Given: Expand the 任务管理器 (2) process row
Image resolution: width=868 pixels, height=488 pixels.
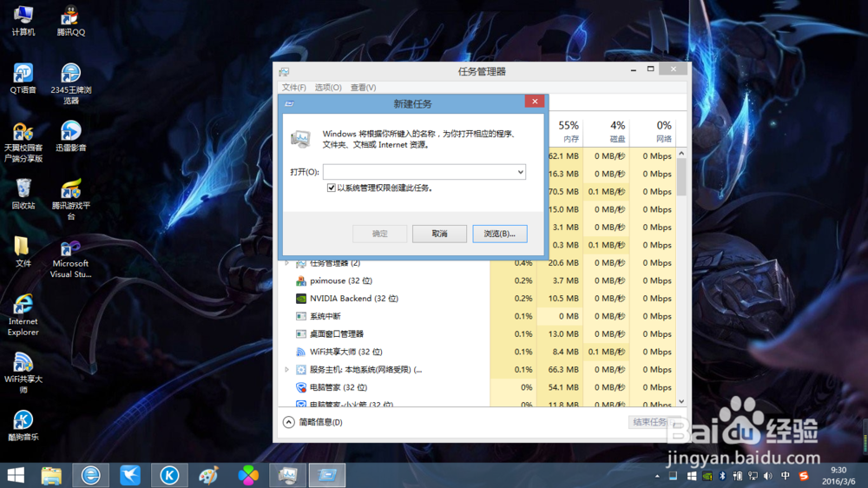Looking at the screenshot, I should (286, 263).
